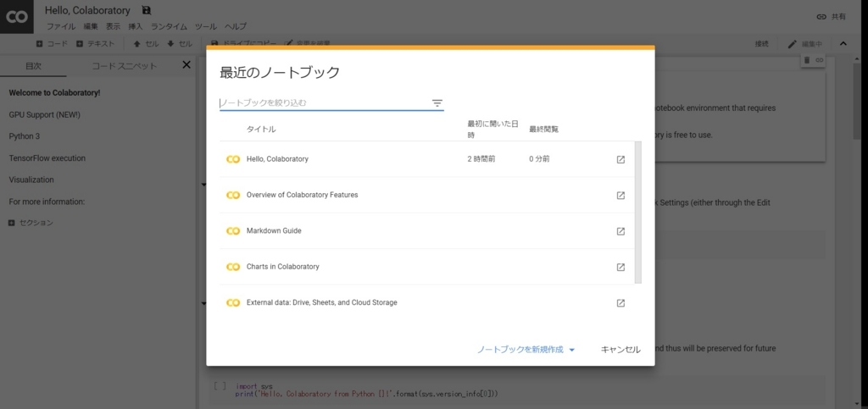Click the Colab logo at top left
Viewport: 868px width, 409px height.
point(17,17)
